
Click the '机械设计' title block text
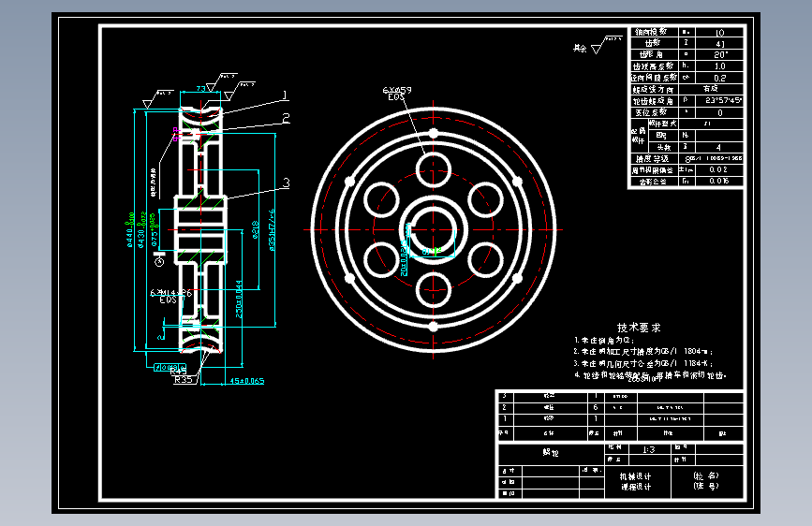[x=635, y=476]
